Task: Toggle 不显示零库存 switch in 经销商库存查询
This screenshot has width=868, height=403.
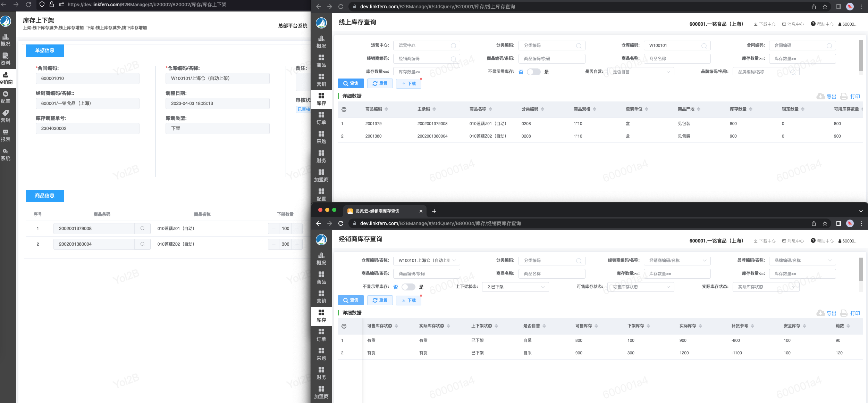Action: click(408, 287)
